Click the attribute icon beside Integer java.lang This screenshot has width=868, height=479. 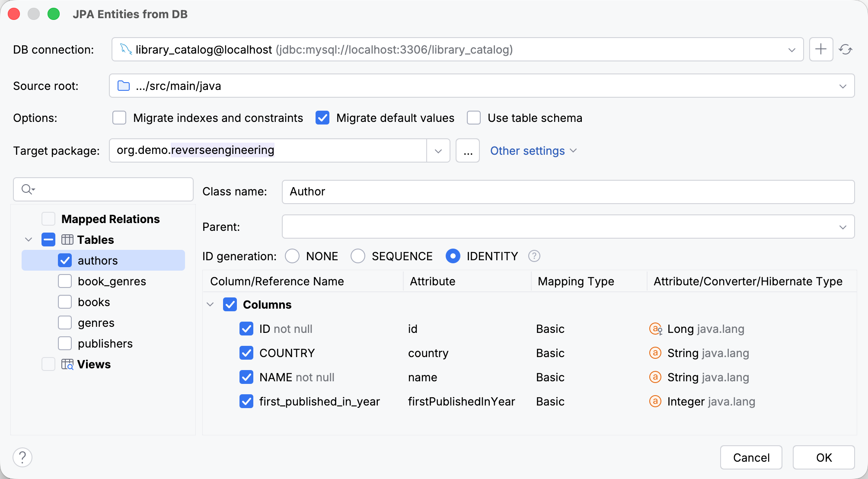(x=655, y=402)
